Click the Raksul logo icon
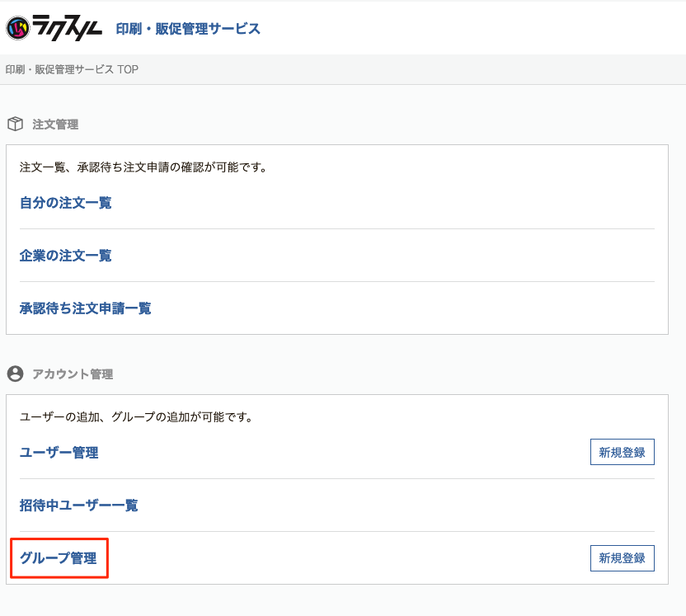Screen dimensions: 686x616 click(x=18, y=28)
